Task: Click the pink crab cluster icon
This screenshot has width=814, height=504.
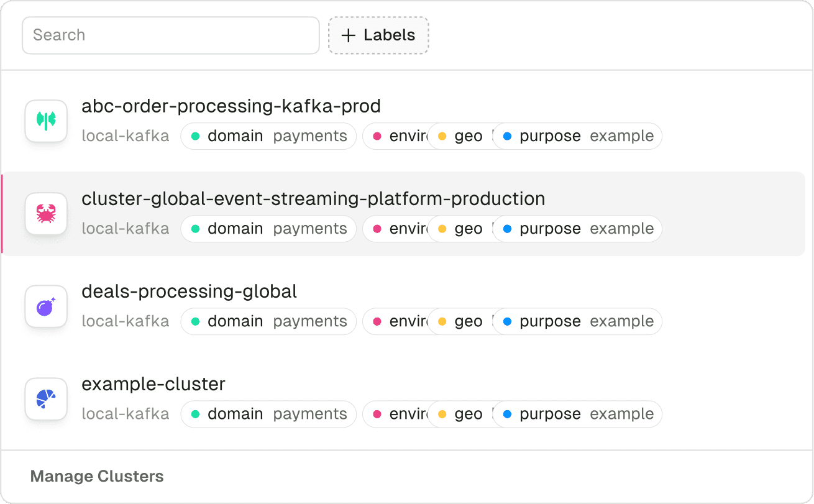Action: 46,213
